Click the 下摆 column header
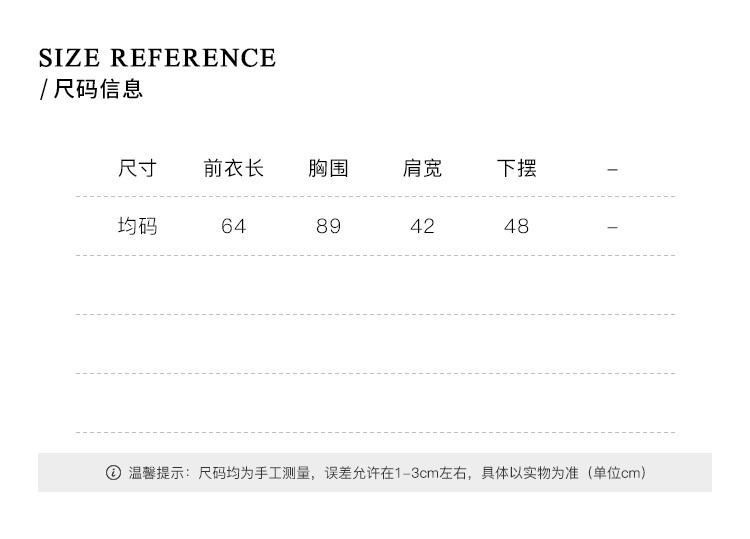Viewport: 750px width, 539px height. 517,169
